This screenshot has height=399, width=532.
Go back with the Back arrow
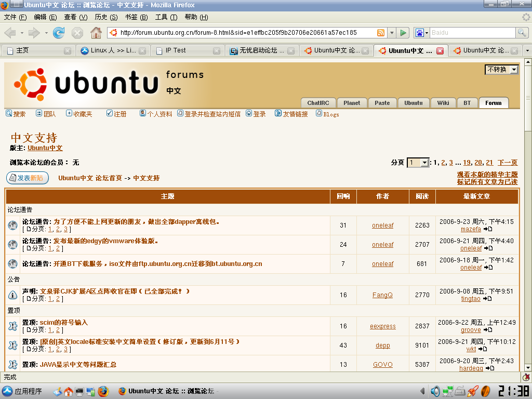[10, 33]
